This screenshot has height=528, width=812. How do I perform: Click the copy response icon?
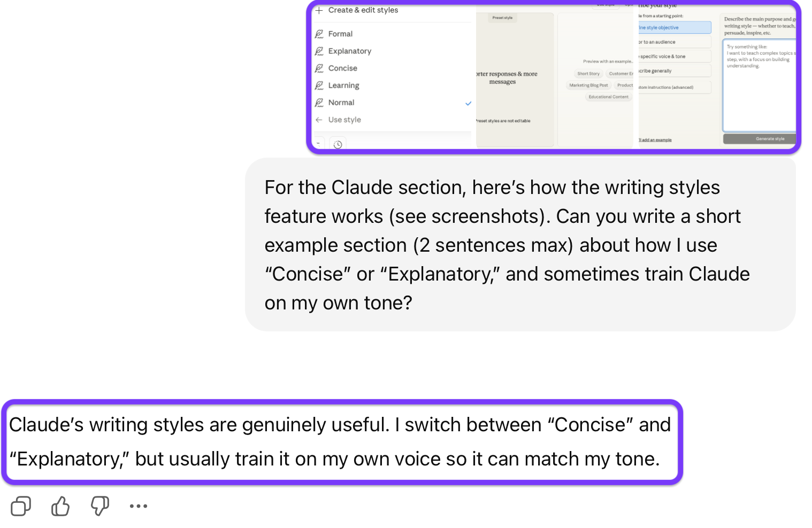(x=21, y=506)
